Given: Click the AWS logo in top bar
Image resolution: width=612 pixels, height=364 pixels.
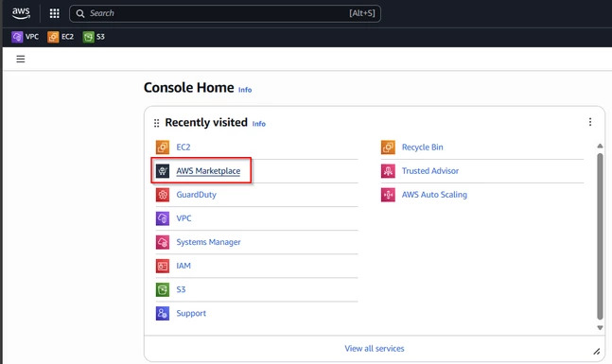Looking at the screenshot, I should pos(21,13).
